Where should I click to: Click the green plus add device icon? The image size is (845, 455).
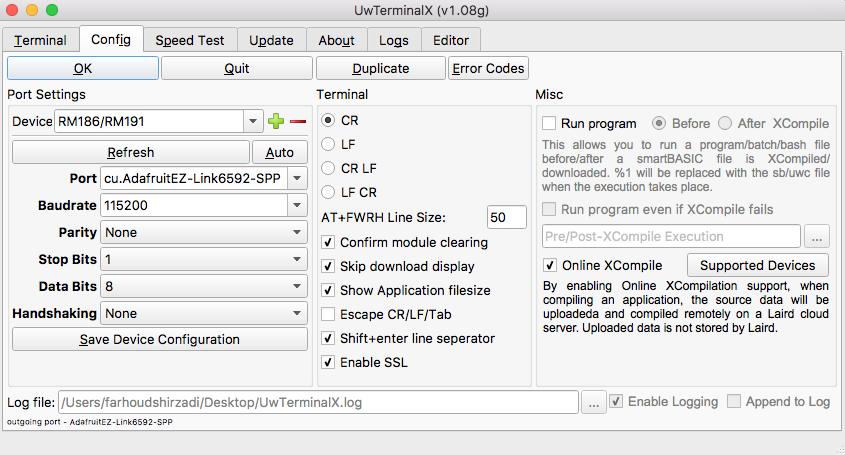(x=276, y=121)
